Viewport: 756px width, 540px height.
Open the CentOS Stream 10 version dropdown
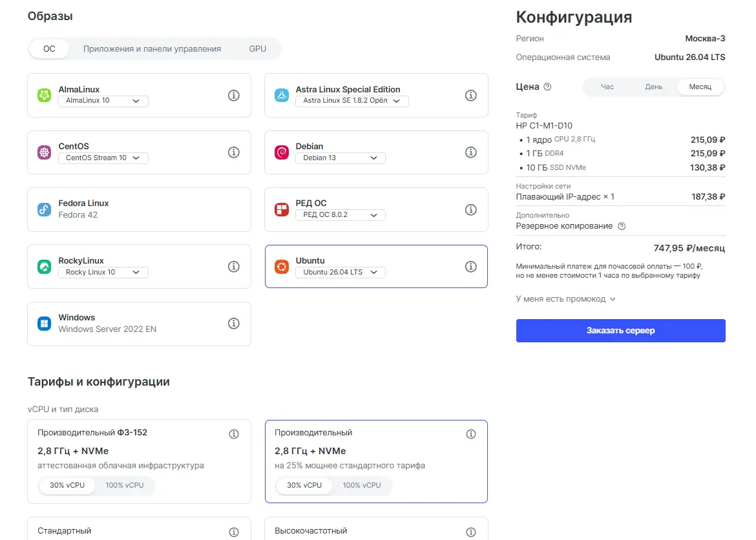[103, 158]
